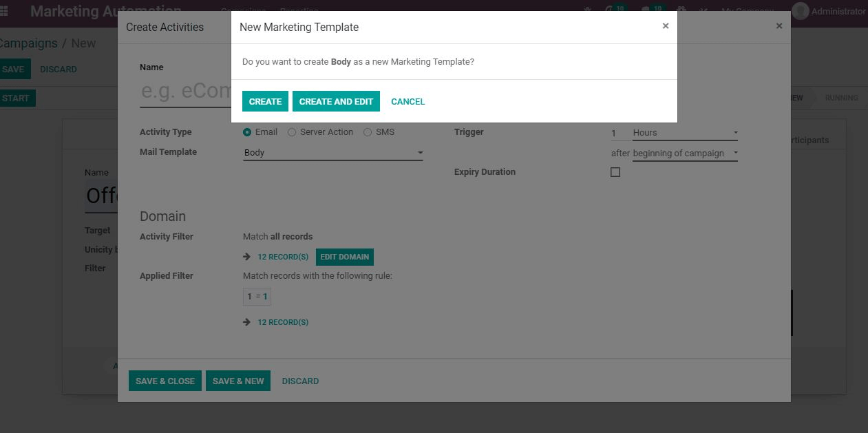Enable the Expiry Duration checkbox
The image size is (868, 433).
(x=615, y=172)
